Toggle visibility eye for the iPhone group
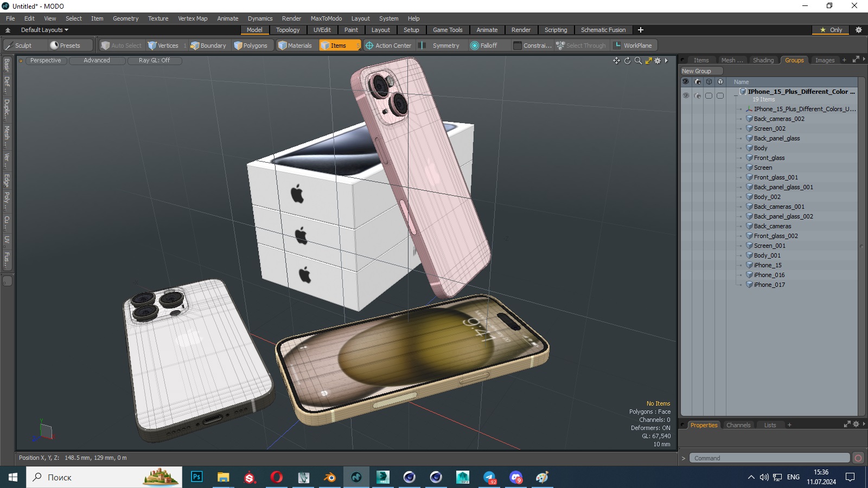The image size is (868, 488). pyautogui.click(x=686, y=95)
